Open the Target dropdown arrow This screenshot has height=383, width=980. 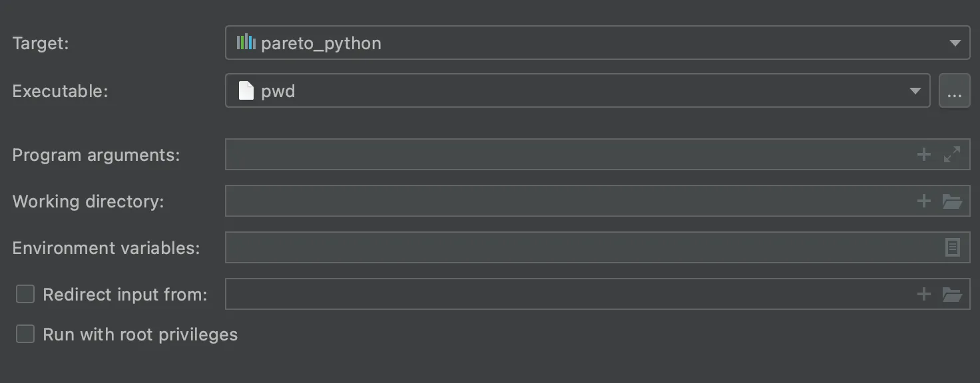click(955, 43)
